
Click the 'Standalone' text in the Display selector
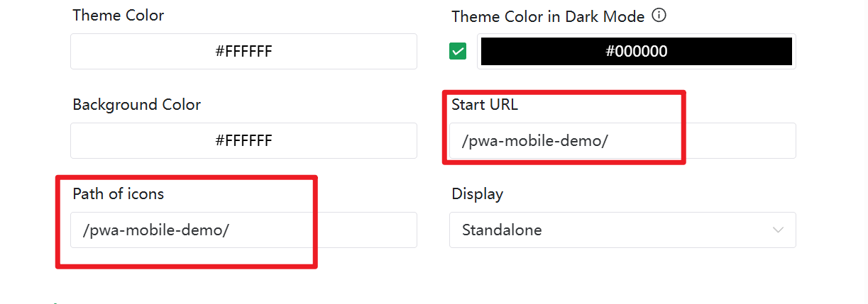point(502,230)
